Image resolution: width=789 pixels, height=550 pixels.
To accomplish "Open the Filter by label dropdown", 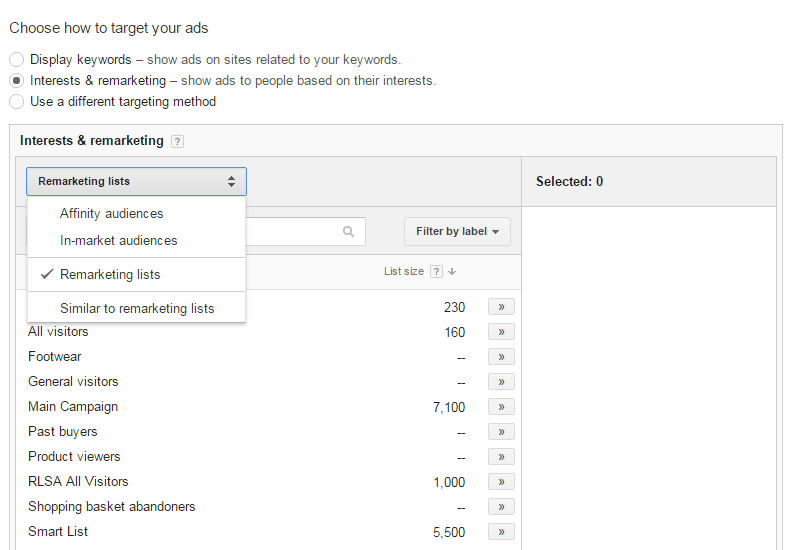I will [x=457, y=232].
